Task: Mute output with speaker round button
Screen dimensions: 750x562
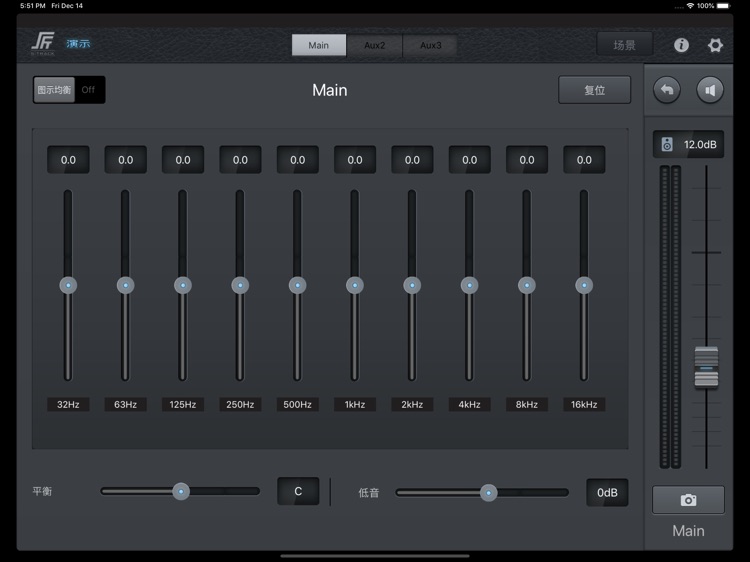Action: tap(710, 90)
